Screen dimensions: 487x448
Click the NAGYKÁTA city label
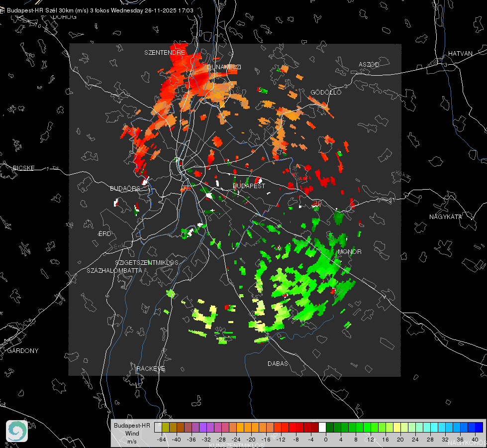(x=446, y=217)
